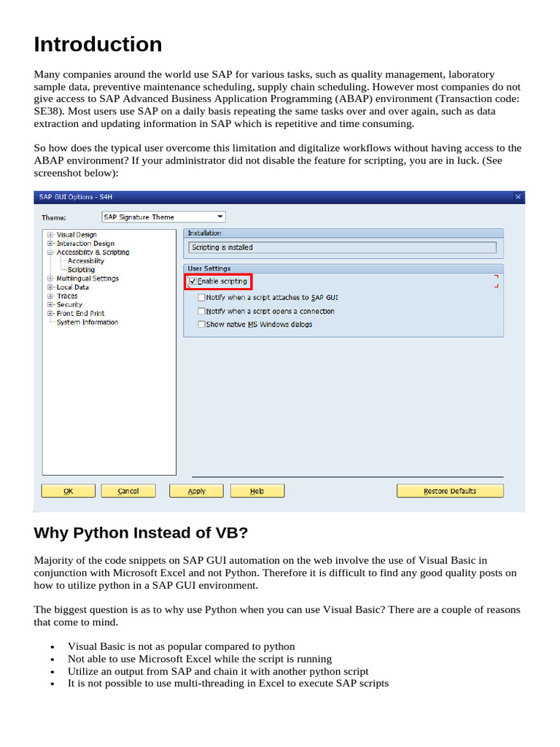Check Show native MS Windows dialogs
The width and height of the screenshot is (560, 747).
(201, 325)
